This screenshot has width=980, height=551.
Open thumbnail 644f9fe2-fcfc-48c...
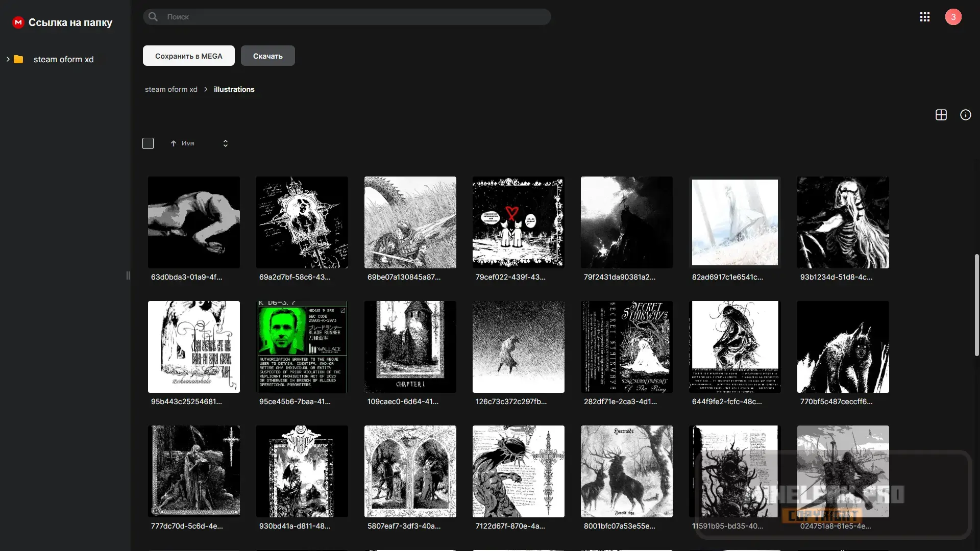[735, 347]
